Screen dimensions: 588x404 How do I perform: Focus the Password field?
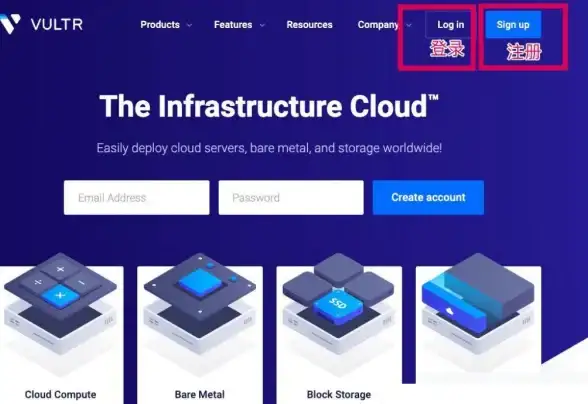(x=291, y=198)
